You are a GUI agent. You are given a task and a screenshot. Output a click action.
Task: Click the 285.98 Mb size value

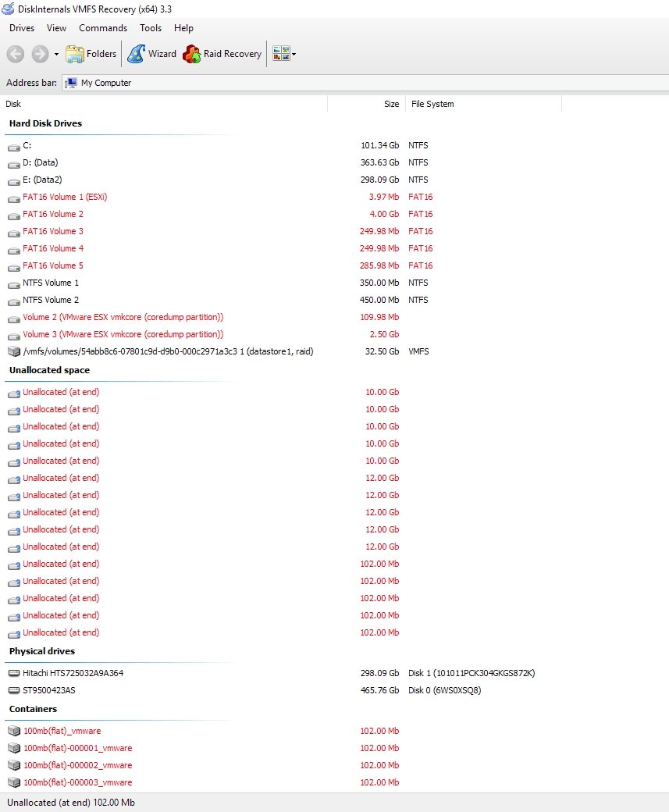[x=379, y=265]
